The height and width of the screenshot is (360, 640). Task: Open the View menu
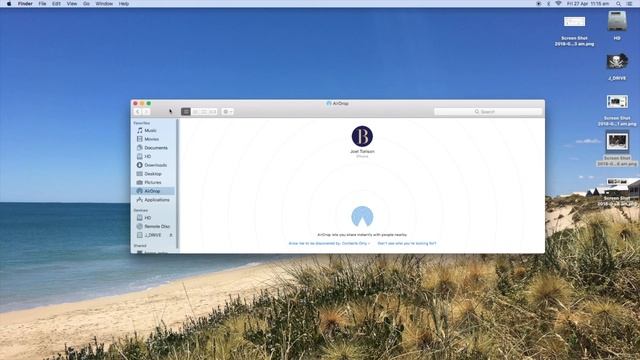(x=72, y=4)
